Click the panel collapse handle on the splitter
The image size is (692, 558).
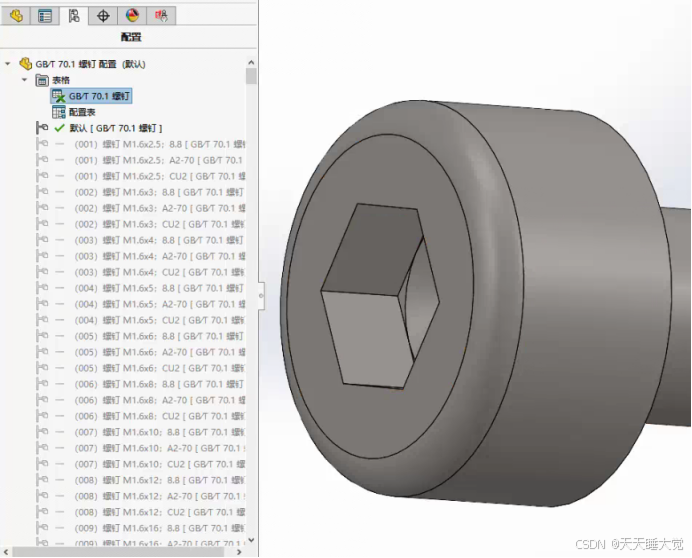click(261, 295)
